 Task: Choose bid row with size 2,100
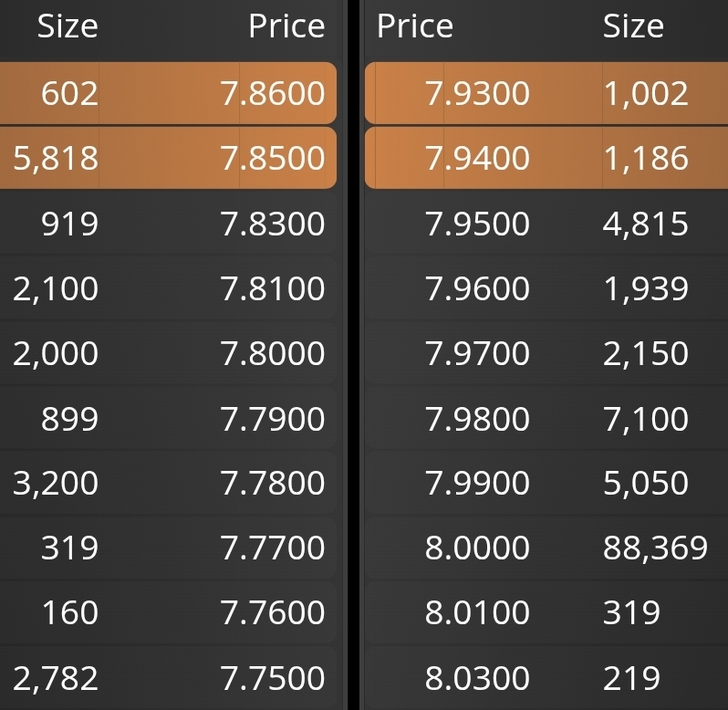pos(56,288)
